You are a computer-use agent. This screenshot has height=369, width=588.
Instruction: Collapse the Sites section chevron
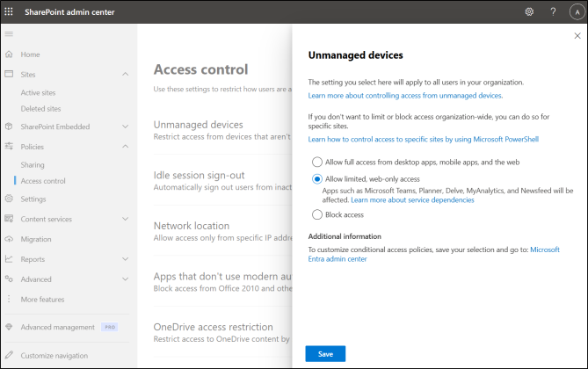[126, 75]
